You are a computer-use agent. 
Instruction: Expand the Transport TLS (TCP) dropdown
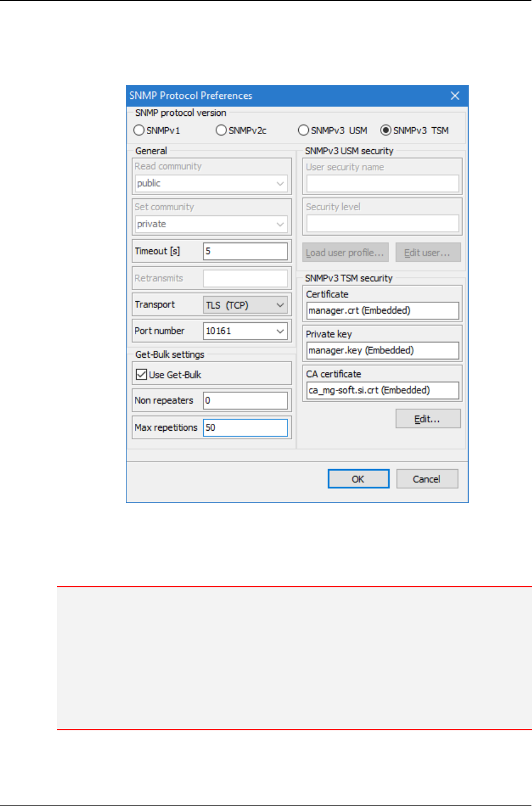coord(280,305)
